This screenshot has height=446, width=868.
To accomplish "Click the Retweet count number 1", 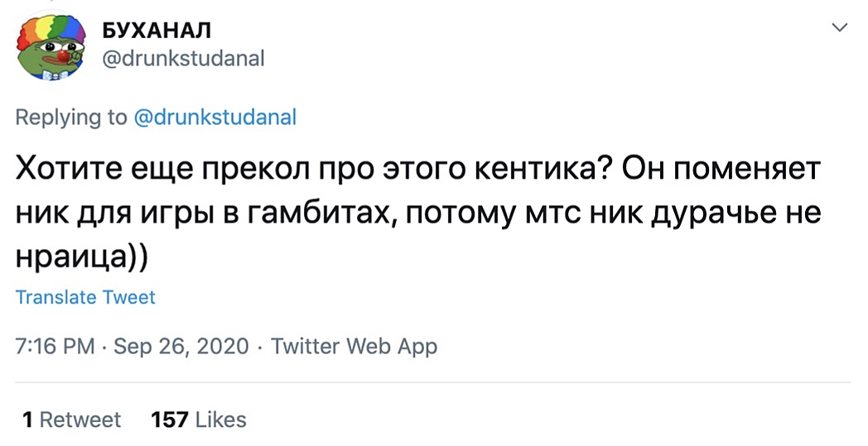I will (27, 420).
